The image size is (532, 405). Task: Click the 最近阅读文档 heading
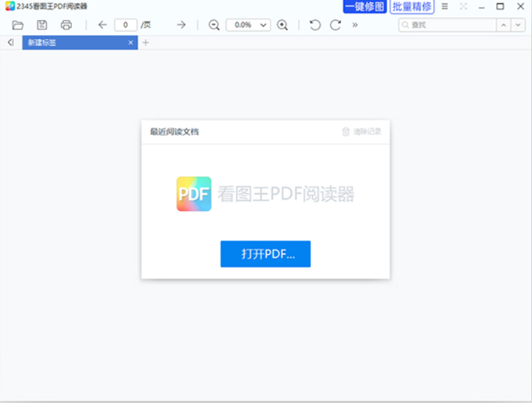point(174,131)
